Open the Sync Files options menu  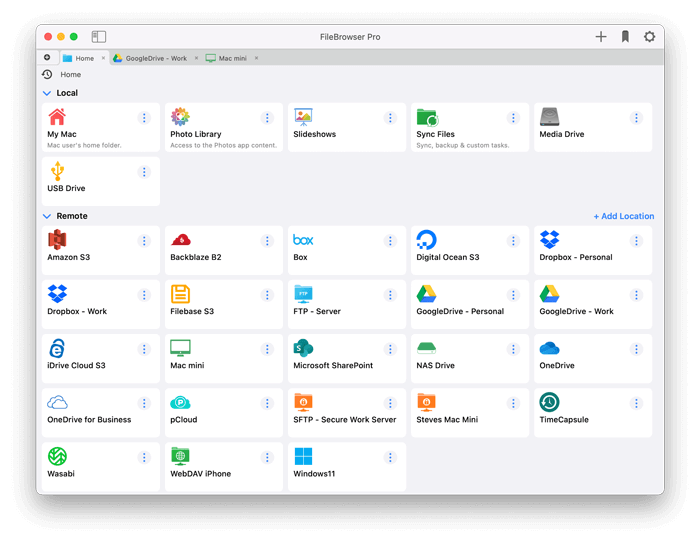pyautogui.click(x=513, y=118)
